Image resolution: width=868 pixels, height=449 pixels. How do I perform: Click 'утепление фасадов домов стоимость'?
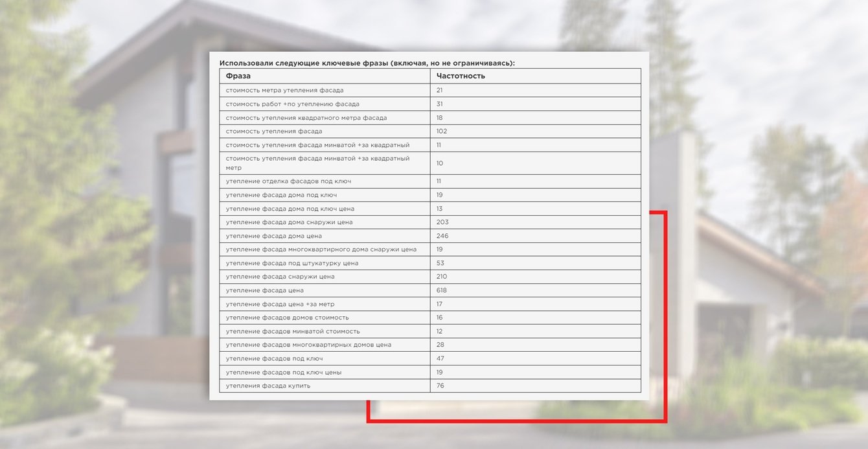tap(287, 317)
